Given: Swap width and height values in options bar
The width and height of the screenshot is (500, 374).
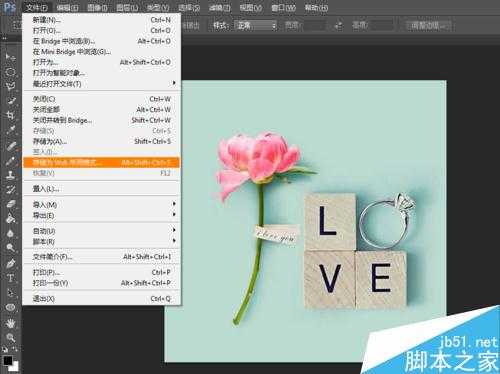Looking at the screenshot, I should 339,25.
